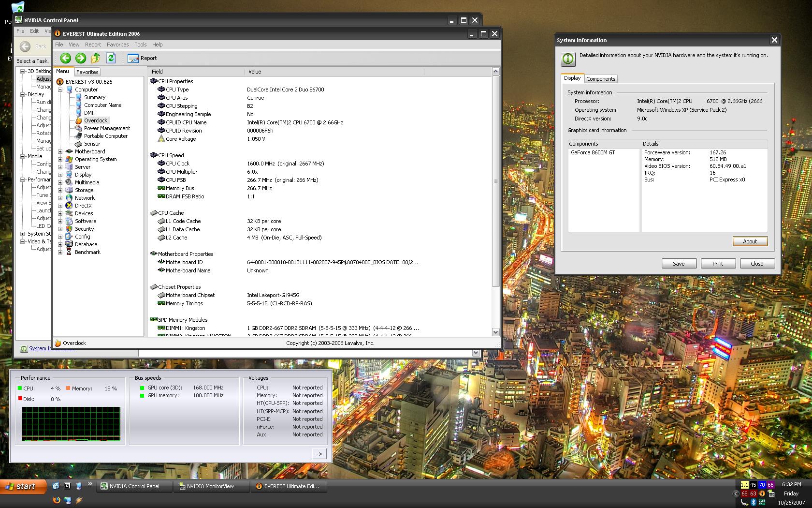
Task: Switch to the Menu tab in EVEREST panel
Action: coord(63,71)
